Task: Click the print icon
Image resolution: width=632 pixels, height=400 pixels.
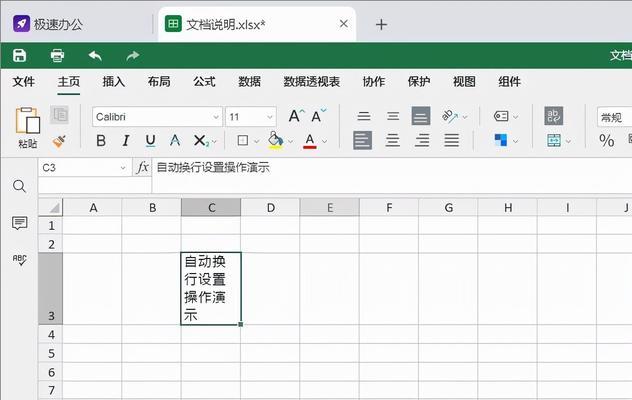Action: (x=57, y=55)
